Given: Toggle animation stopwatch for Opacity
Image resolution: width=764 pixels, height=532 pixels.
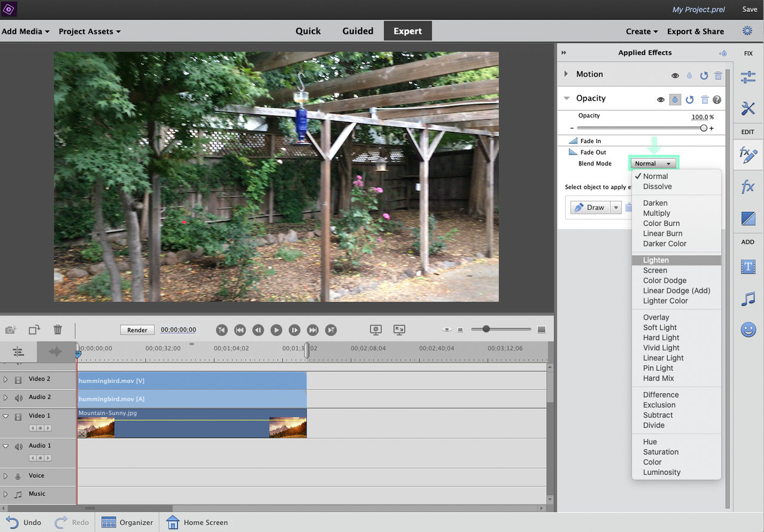Looking at the screenshot, I should 675,100.
